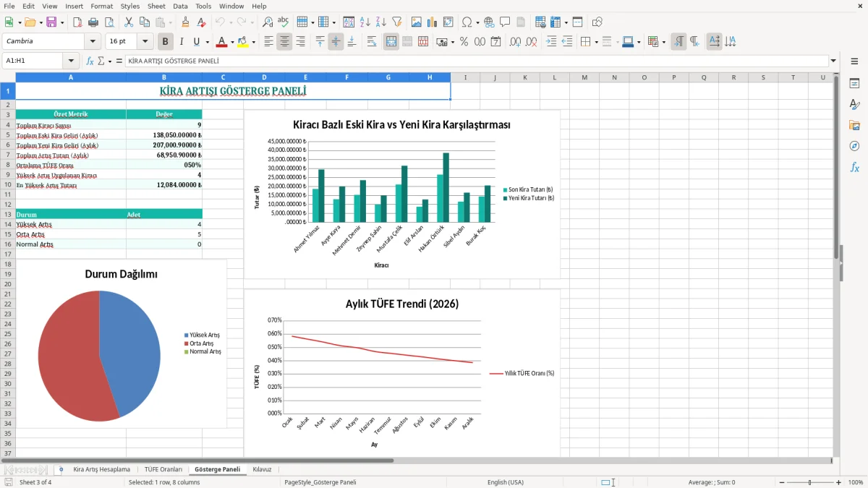Click the Insert Comment icon
868x488 pixels.
pos(505,22)
